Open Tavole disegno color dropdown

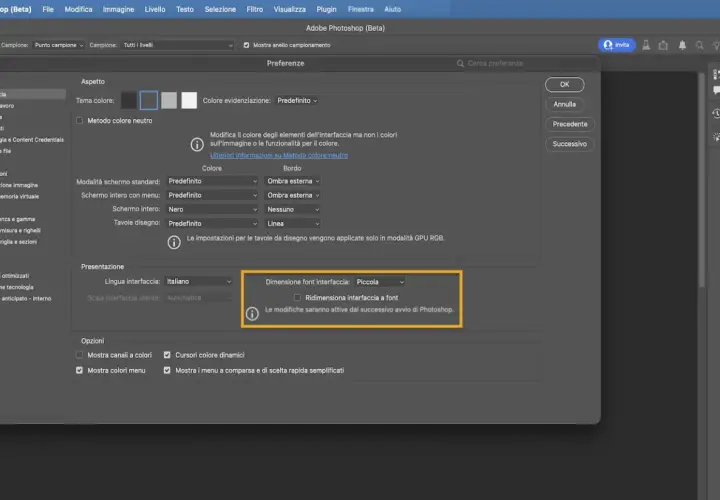[212, 224]
